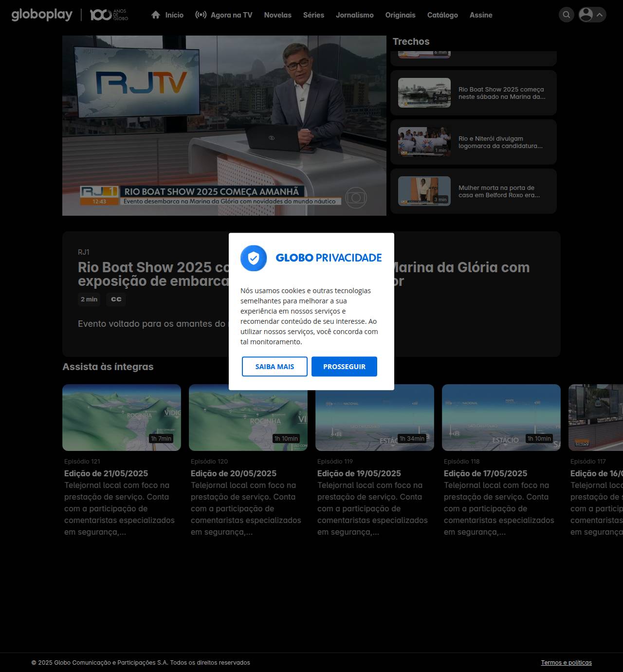Select Jornalismo in the top navigation

coord(354,15)
